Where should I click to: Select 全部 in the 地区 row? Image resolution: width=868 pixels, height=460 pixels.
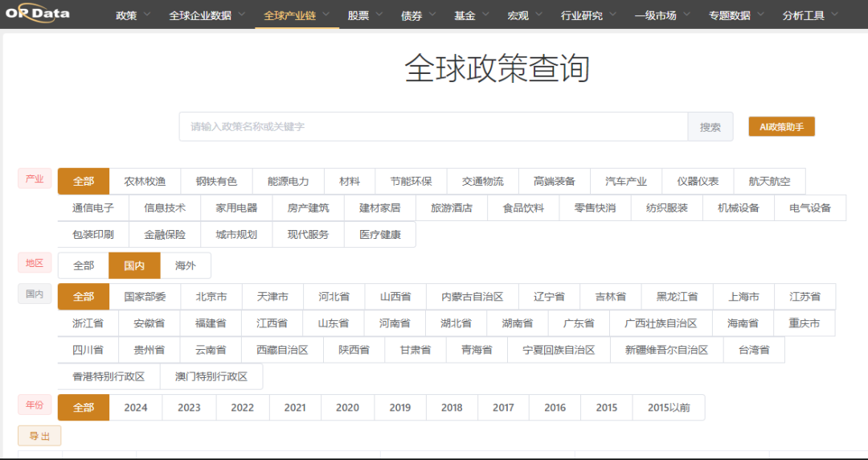point(84,265)
